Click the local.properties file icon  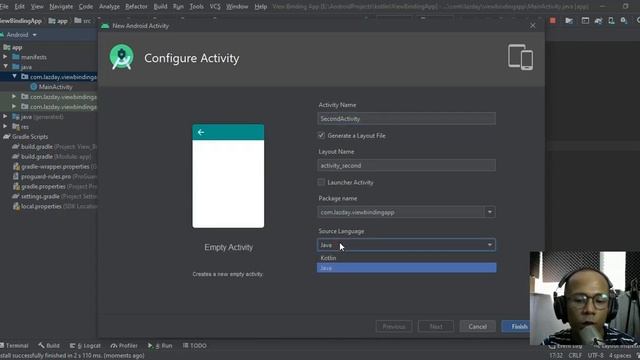(16, 206)
